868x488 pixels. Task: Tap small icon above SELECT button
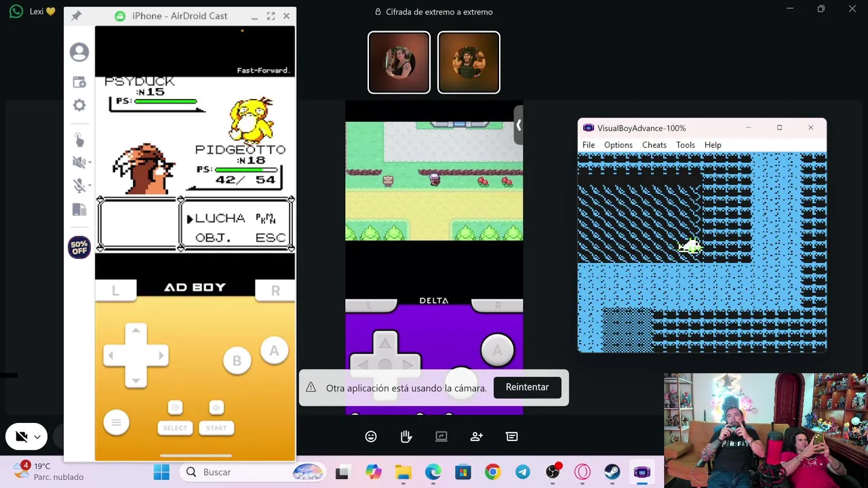click(x=175, y=407)
